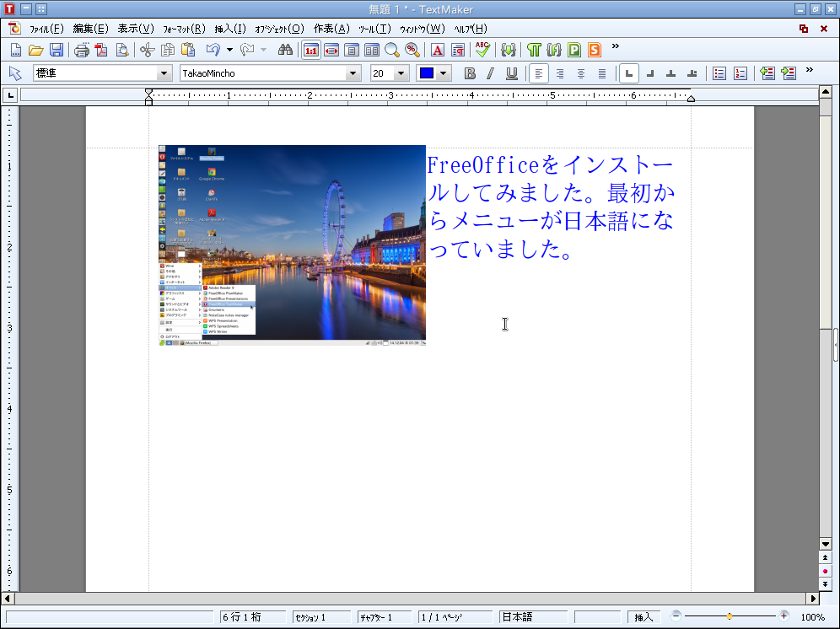Open the 表示(V) menu
840x629 pixels.
(x=136, y=29)
